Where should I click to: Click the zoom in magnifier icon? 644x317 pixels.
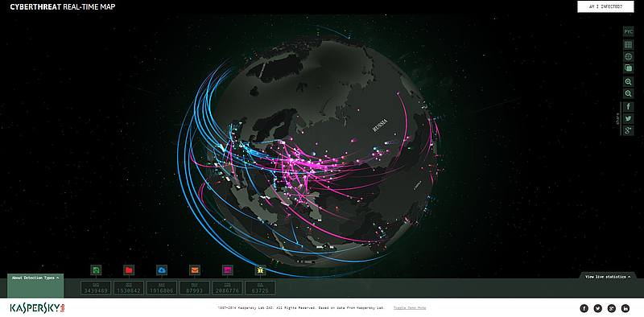pyautogui.click(x=628, y=82)
